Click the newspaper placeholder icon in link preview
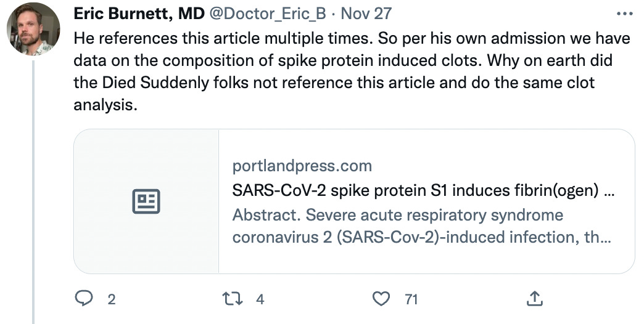Screen dimensions: 644x324 point(146,201)
